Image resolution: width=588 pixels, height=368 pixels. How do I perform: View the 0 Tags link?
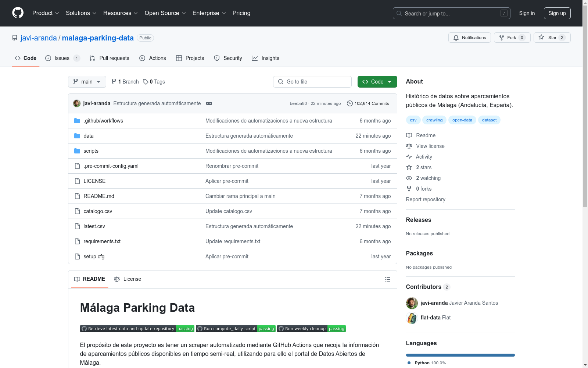coord(154,82)
